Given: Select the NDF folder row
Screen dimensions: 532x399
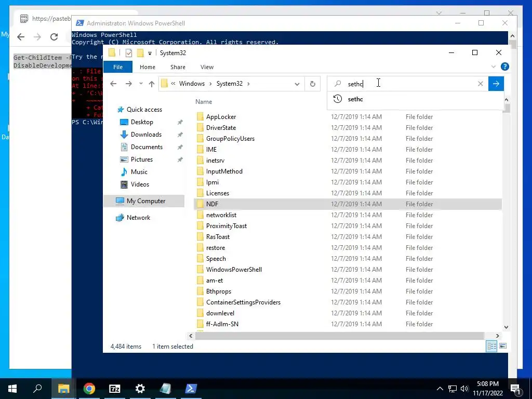Looking at the screenshot, I should [348, 204].
